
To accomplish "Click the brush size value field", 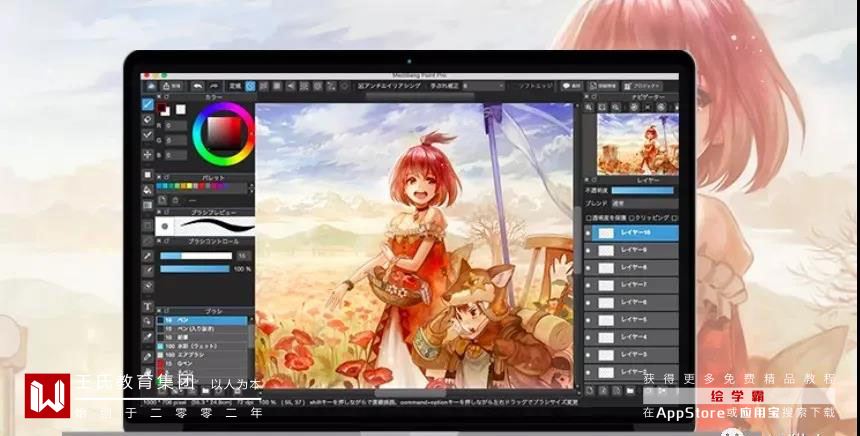I will tap(243, 256).
